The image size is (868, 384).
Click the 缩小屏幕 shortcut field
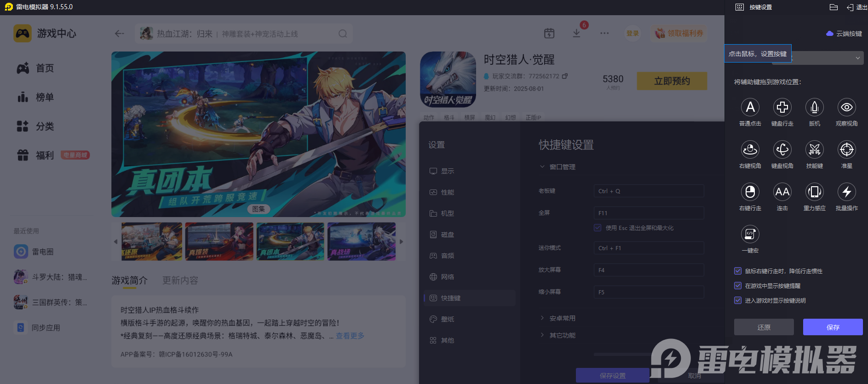point(649,292)
